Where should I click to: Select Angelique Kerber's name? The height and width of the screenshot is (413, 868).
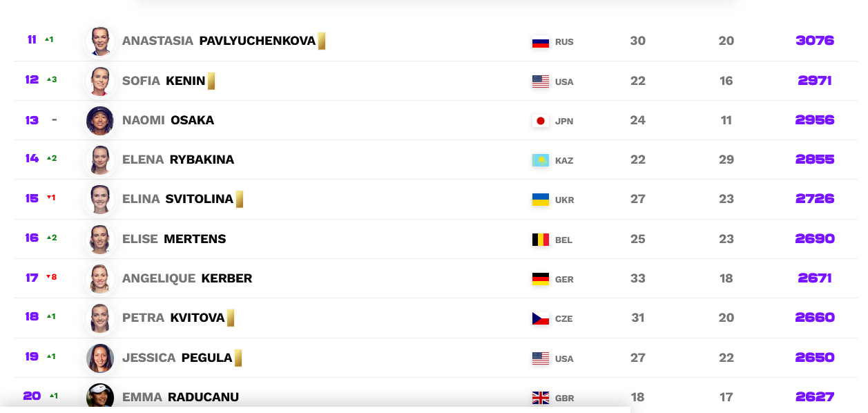pos(187,278)
